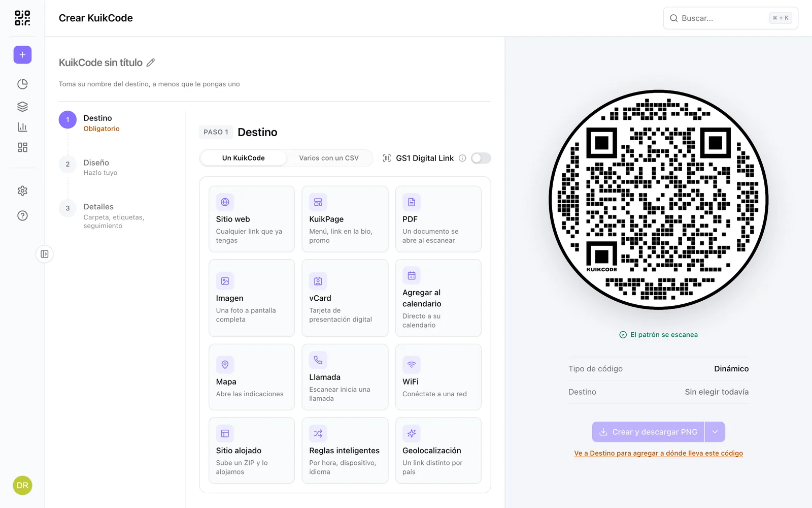Click the Crear y descargar PNG button
Viewport: 812px width, 508px height.
(x=648, y=432)
